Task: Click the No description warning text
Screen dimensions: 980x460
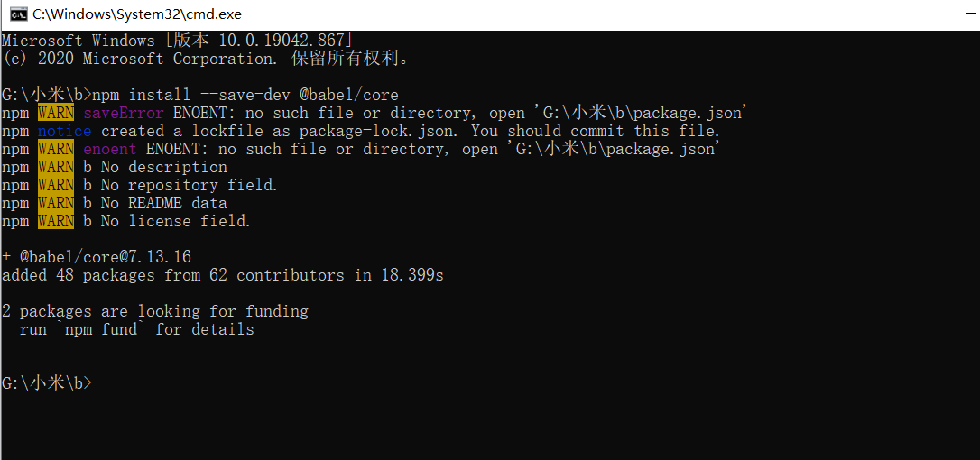Action: coord(163,168)
